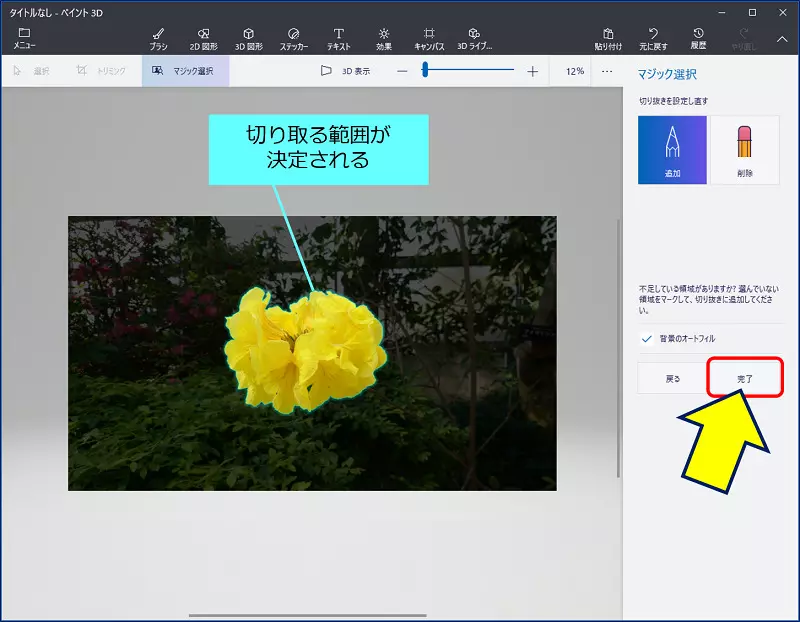Click the selected yellow flower cutout
Viewport: 800px width, 622px height.
(x=305, y=351)
